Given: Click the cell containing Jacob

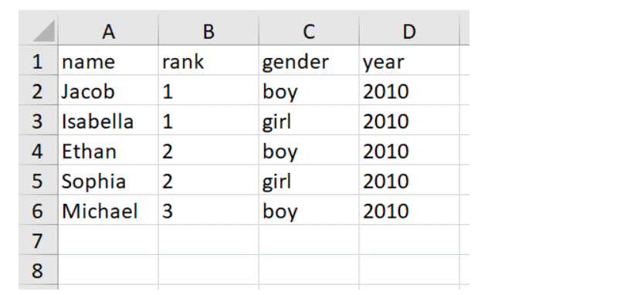Looking at the screenshot, I should pyautogui.click(x=108, y=90).
